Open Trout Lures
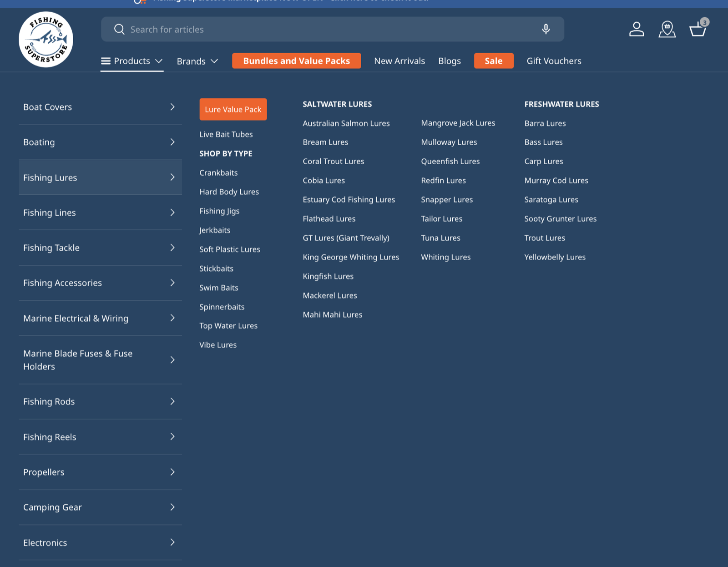 pyautogui.click(x=545, y=238)
